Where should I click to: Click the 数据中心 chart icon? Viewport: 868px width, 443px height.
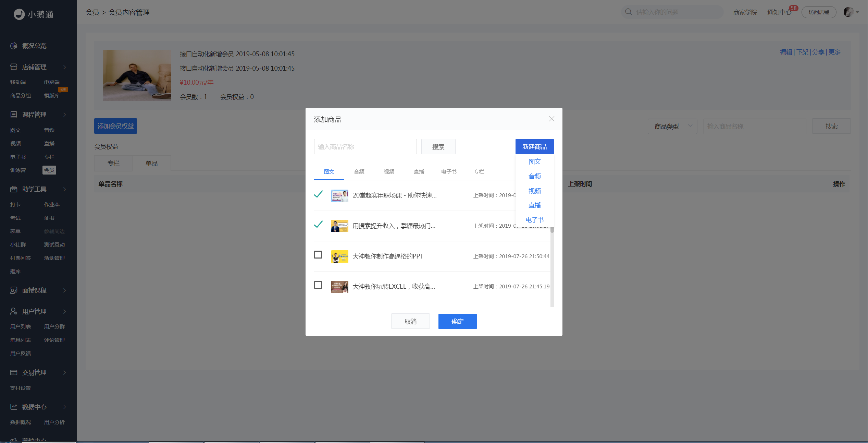pos(14,407)
